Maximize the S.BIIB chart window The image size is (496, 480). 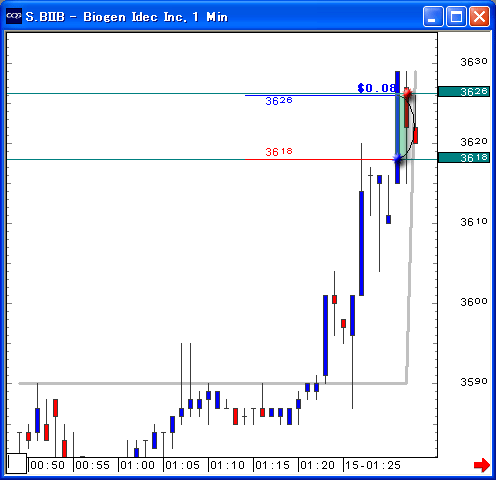click(456, 16)
